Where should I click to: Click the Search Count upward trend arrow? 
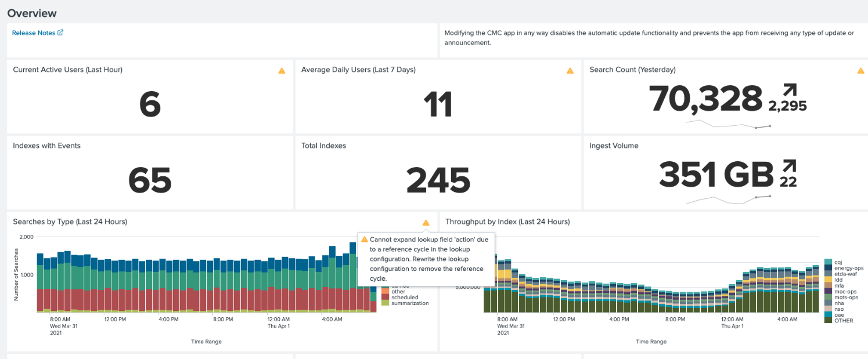[789, 91]
